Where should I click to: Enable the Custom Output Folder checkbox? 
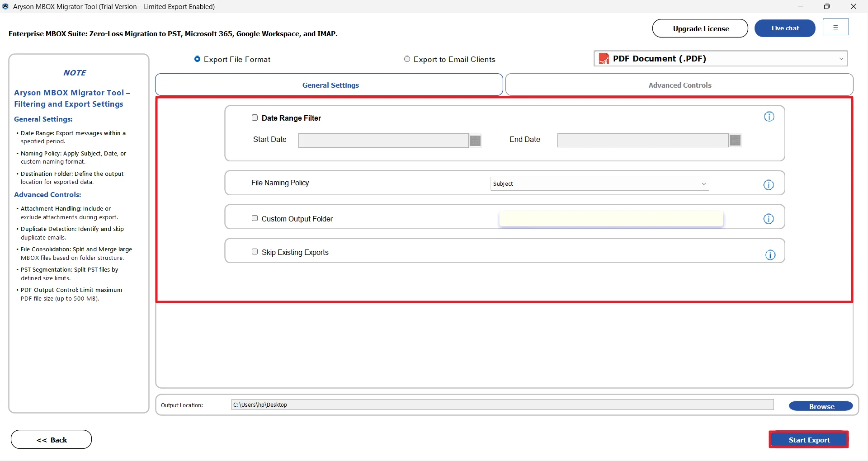(x=255, y=218)
